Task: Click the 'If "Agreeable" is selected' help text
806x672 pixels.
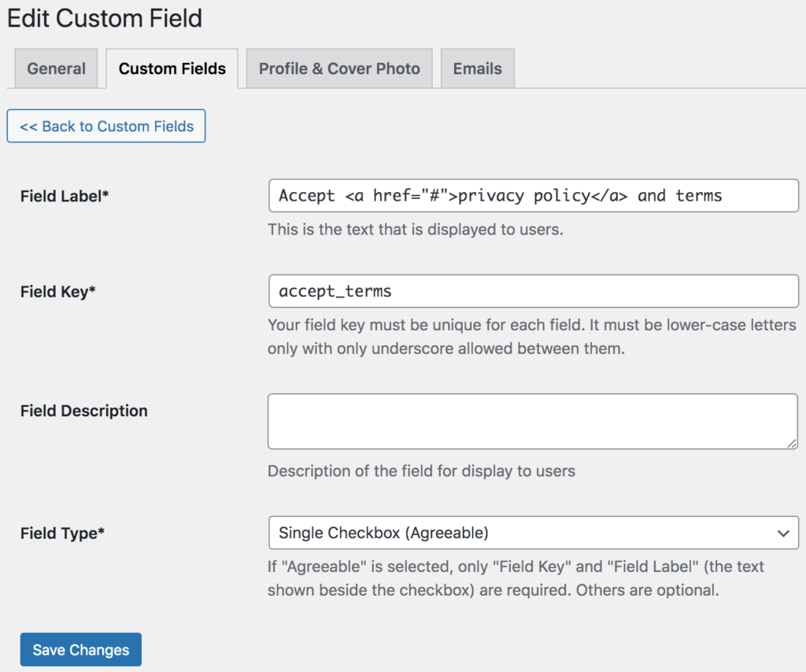Action: 516,578
